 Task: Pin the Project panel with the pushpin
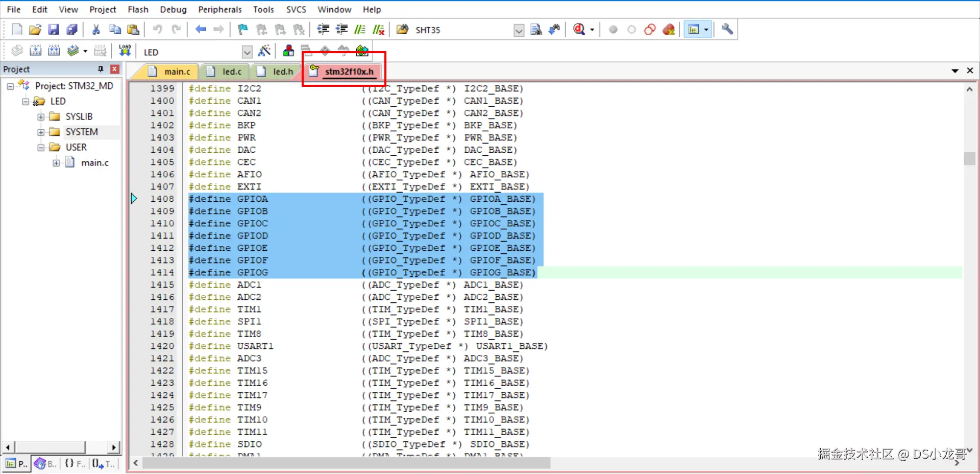click(101, 69)
